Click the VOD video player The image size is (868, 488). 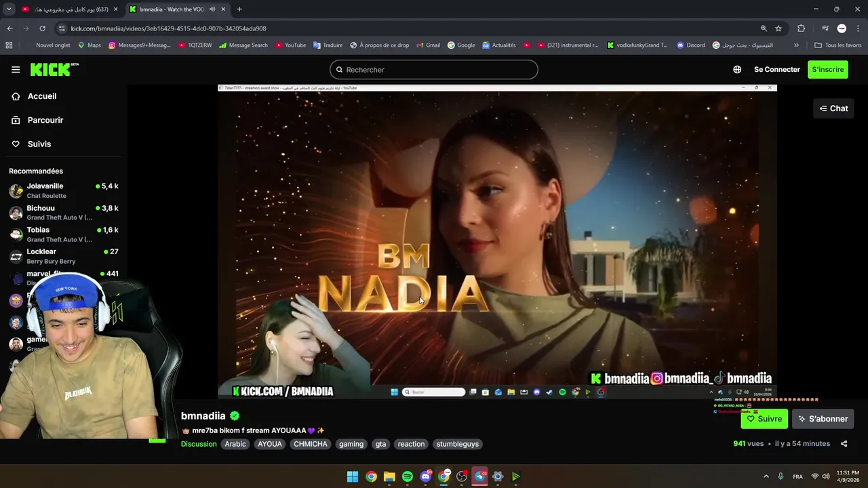[x=497, y=241]
